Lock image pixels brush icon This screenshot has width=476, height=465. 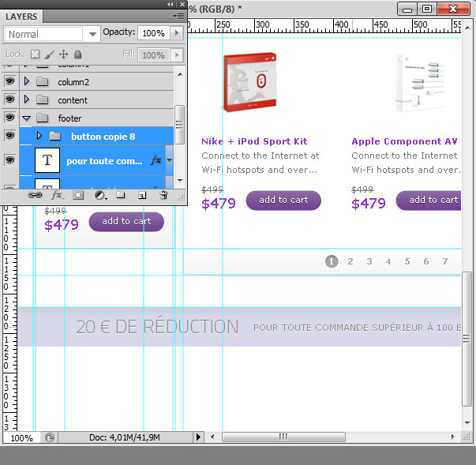tap(50, 54)
